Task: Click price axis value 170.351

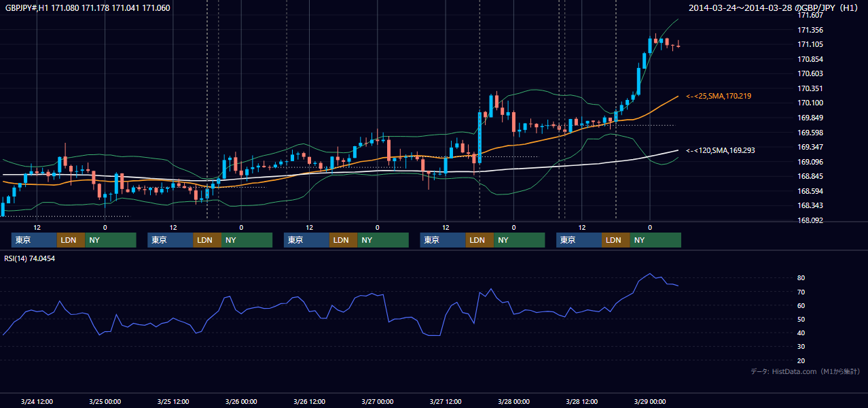Action: 810,88
